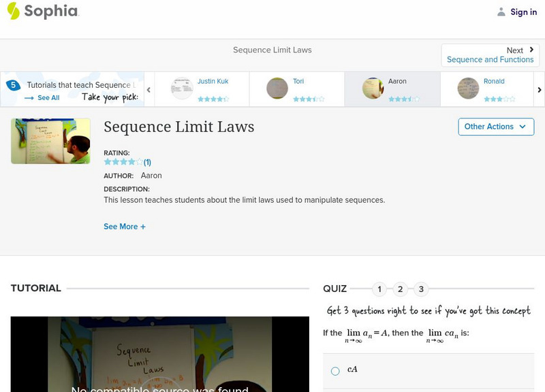This screenshot has width=545, height=392.
Task: Expand the description with See More
Action: pos(125,226)
